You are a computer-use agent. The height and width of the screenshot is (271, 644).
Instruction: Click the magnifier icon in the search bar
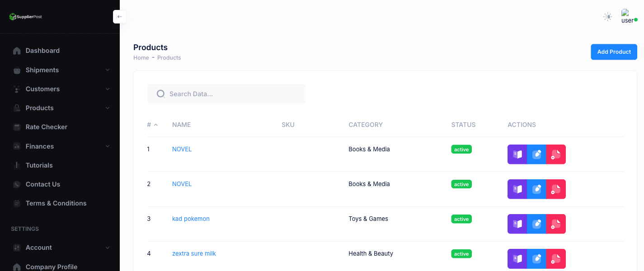coord(161,93)
